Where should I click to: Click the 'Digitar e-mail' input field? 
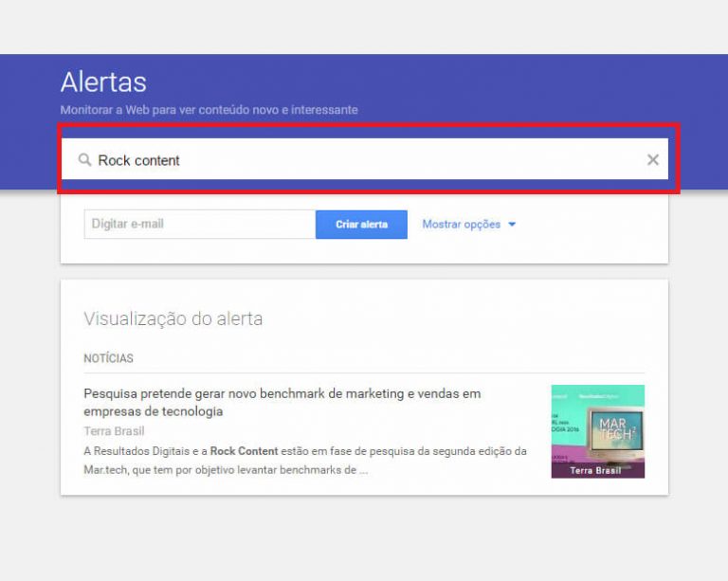click(200, 224)
